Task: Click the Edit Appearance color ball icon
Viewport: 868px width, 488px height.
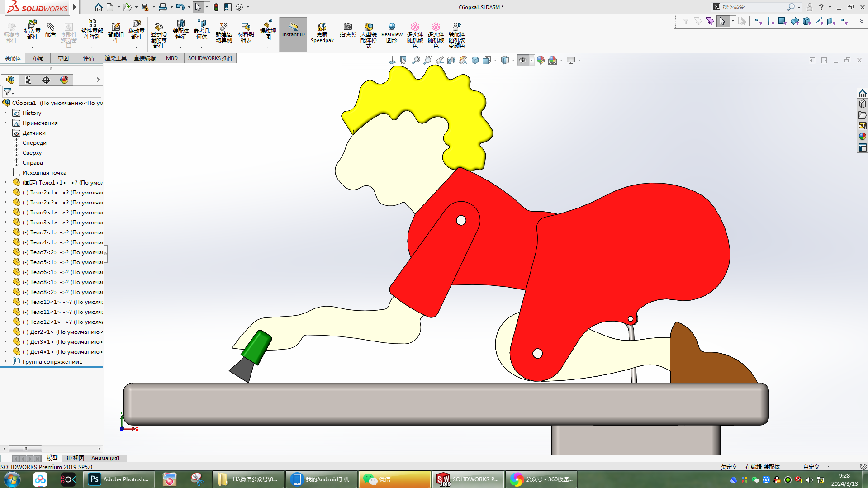Action: tap(541, 60)
